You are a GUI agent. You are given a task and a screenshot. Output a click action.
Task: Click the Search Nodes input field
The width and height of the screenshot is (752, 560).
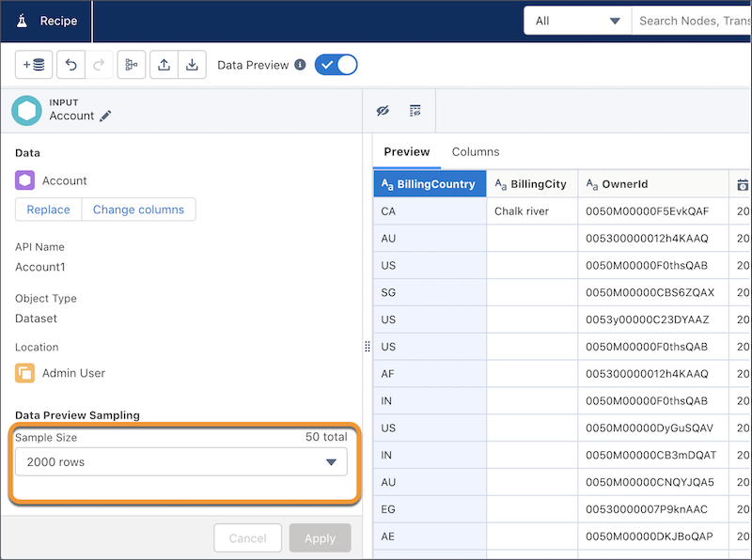coord(691,20)
